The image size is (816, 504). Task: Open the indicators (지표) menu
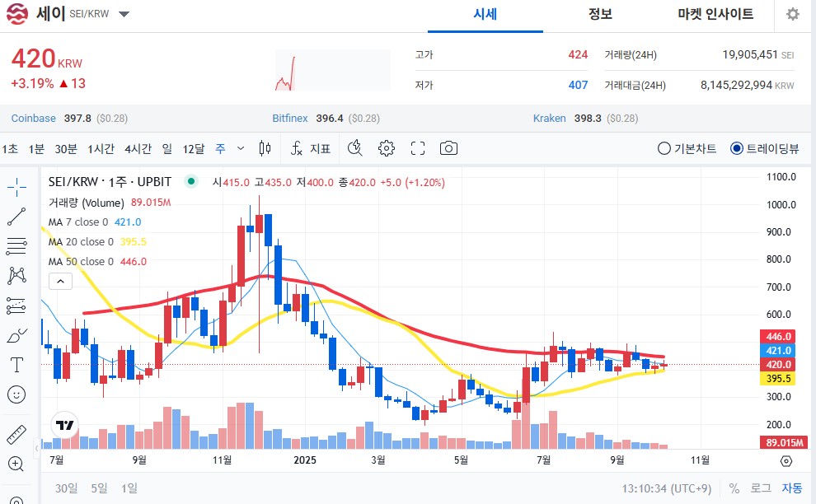[x=310, y=149]
